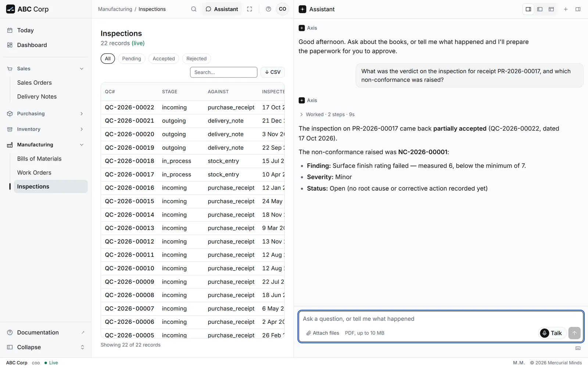
Task: Toggle fullscreen expand icon beside Assistant
Action: (x=250, y=9)
